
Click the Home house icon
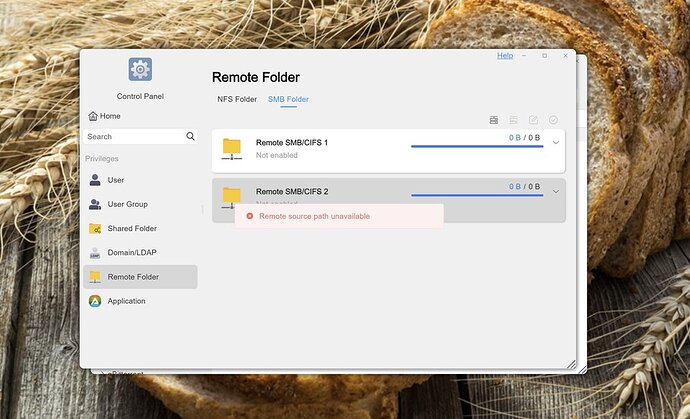tap(92, 116)
